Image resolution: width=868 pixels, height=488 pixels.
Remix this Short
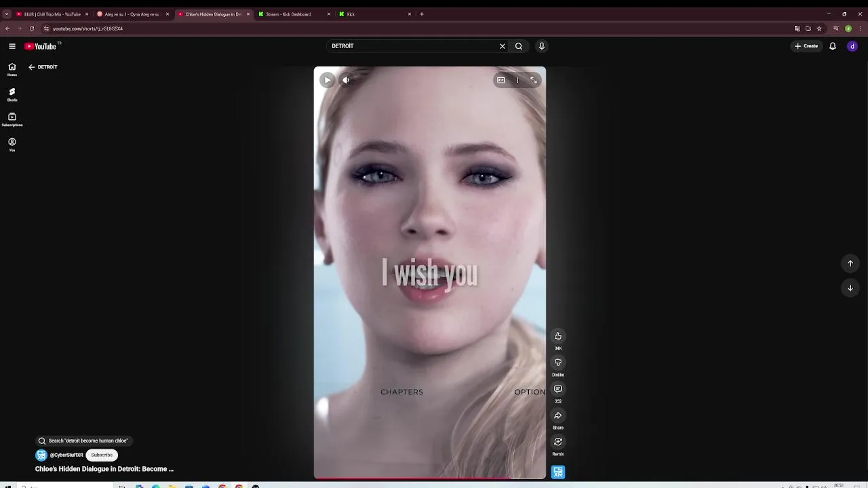point(558,442)
